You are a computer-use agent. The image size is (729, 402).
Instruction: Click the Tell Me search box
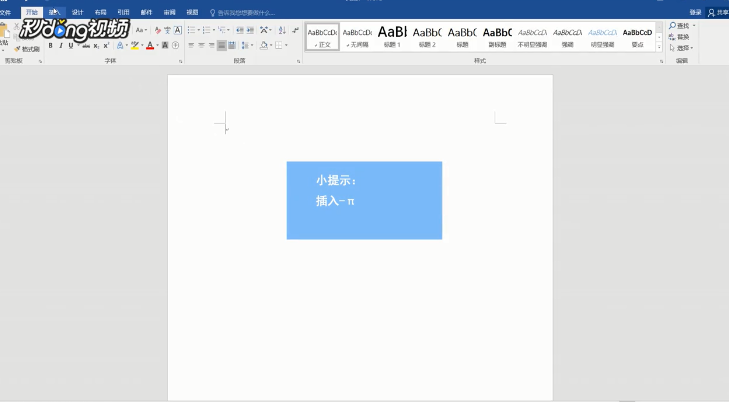(x=243, y=13)
